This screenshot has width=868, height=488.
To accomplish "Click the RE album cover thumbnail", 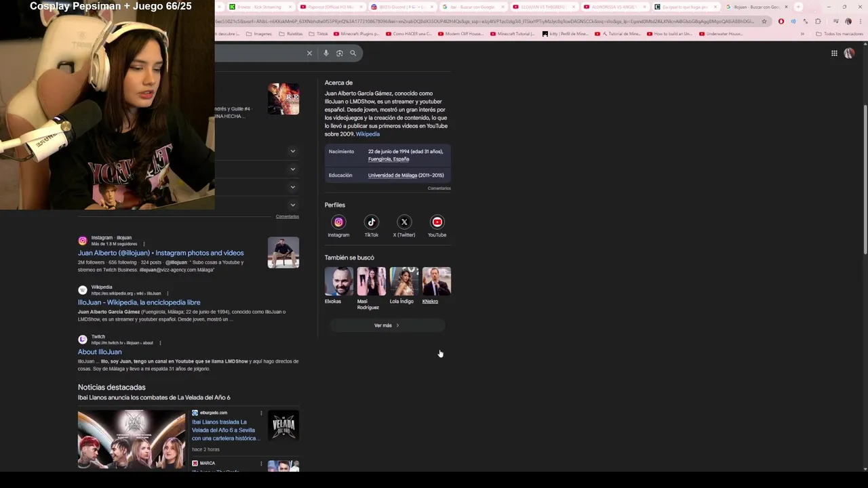I will [x=283, y=99].
